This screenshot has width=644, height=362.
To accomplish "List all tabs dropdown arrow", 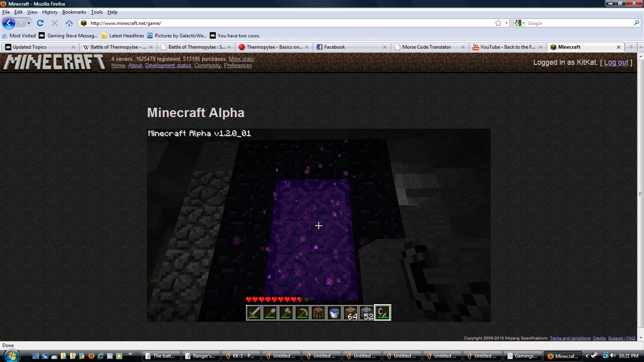I will click(641, 47).
